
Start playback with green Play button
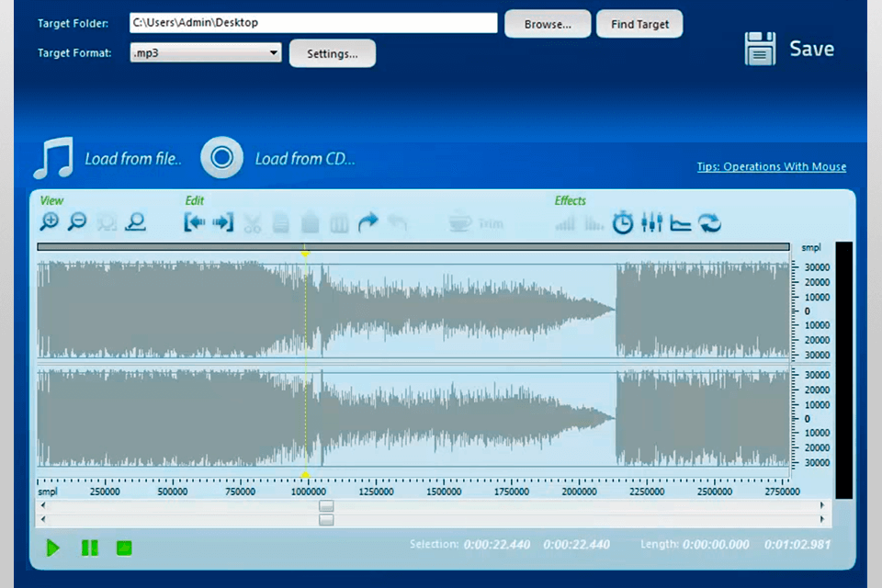[x=53, y=548]
